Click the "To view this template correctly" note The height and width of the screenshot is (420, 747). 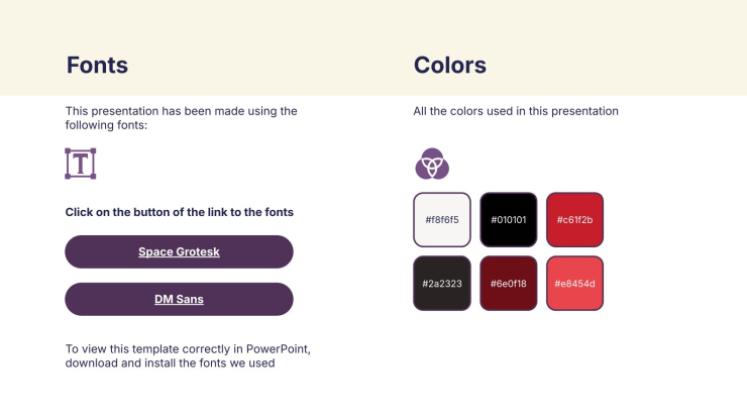click(x=188, y=349)
